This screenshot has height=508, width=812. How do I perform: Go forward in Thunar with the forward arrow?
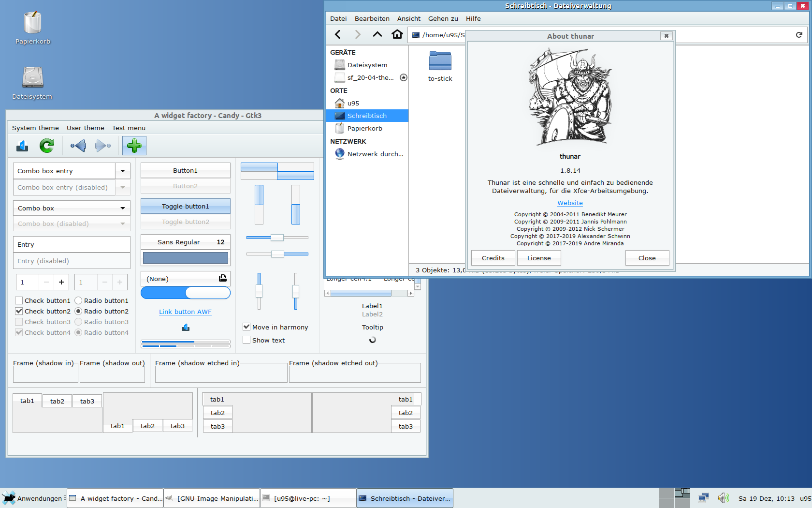[x=358, y=34]
